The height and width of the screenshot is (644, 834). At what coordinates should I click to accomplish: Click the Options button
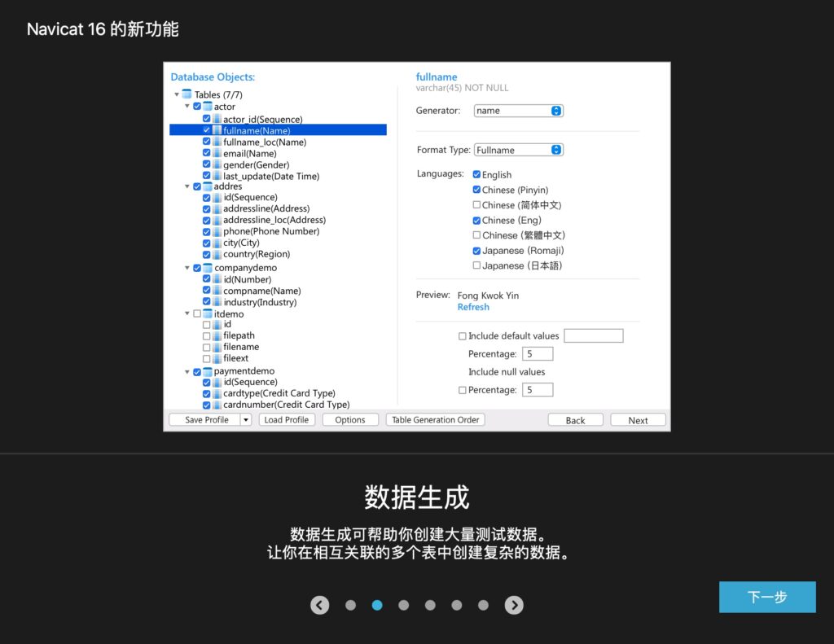coord(350,419)
